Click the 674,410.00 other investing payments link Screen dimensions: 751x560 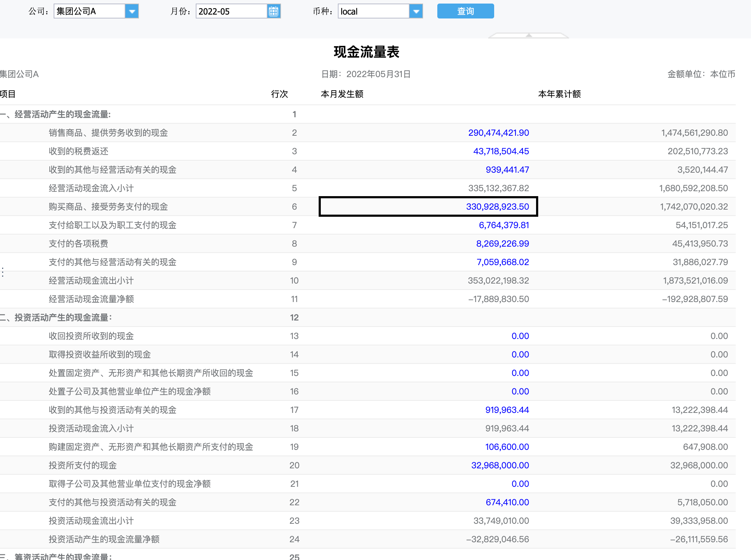point(507,502)
